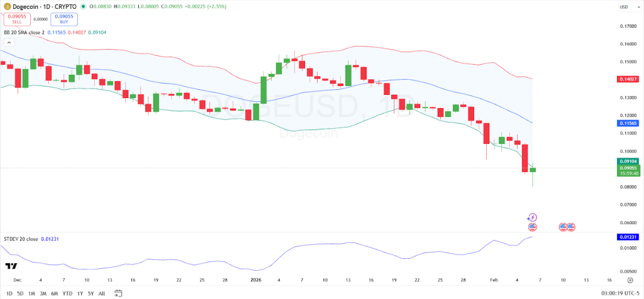Open the USD currency selector
644x299 pixels.
629,7
